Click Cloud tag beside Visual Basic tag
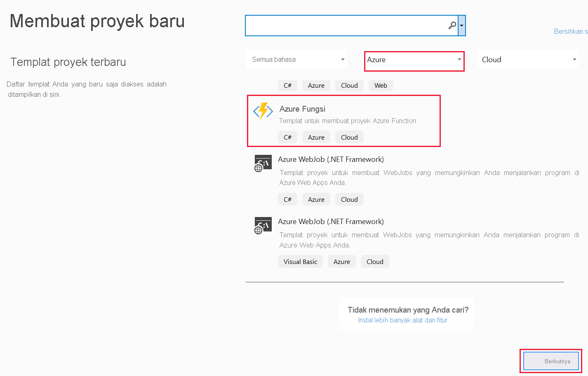The height and width of the screenshot is (376, 588). (x=375, y=262)
